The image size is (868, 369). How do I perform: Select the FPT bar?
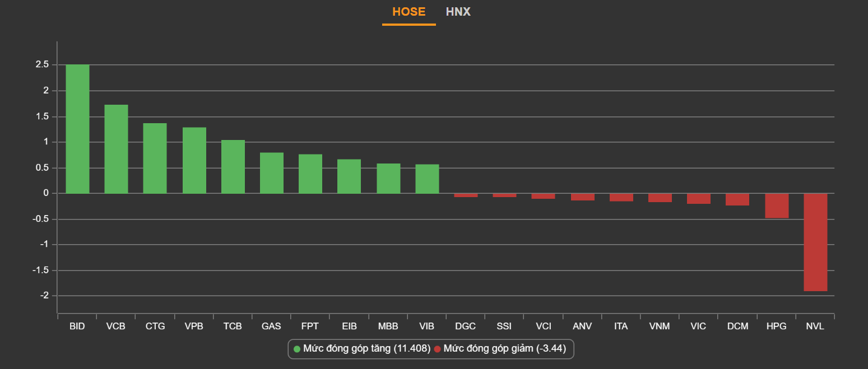click(x=310, y=174)
